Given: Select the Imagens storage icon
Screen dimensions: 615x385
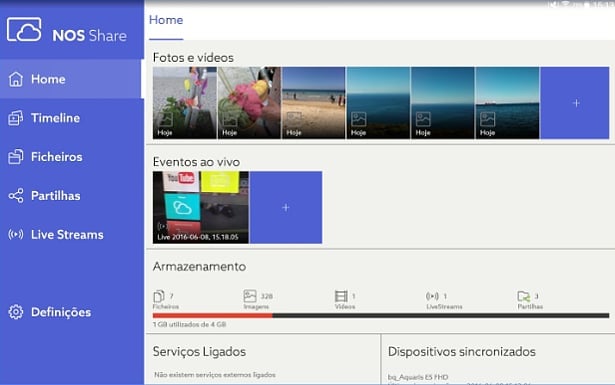Looking at the screenshot, I should (250, 296).
